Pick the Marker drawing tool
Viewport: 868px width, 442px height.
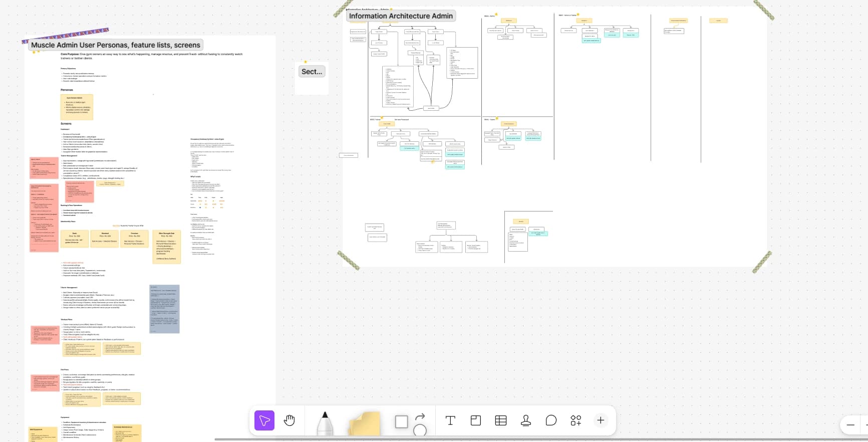point(325,423)
